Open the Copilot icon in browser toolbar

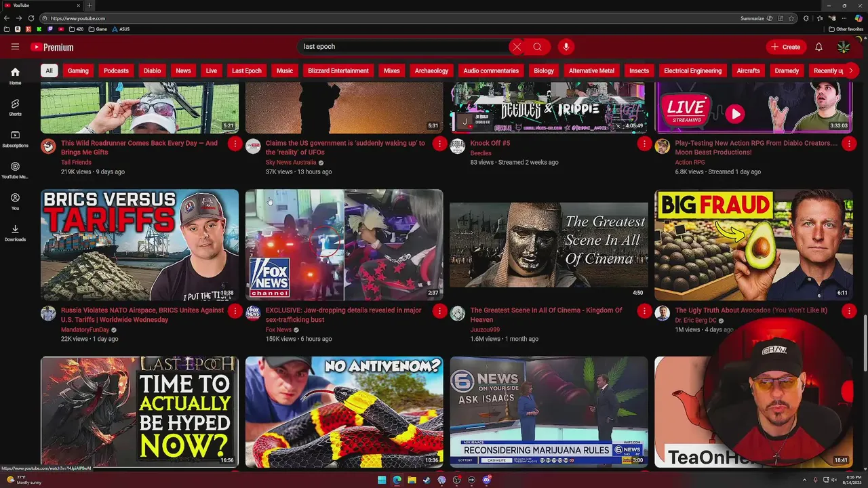point(859,18)
